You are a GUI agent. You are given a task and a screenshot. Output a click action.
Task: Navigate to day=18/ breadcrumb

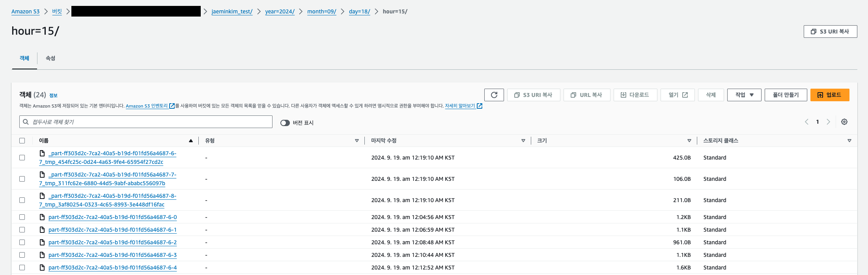[x=360, y=11]
